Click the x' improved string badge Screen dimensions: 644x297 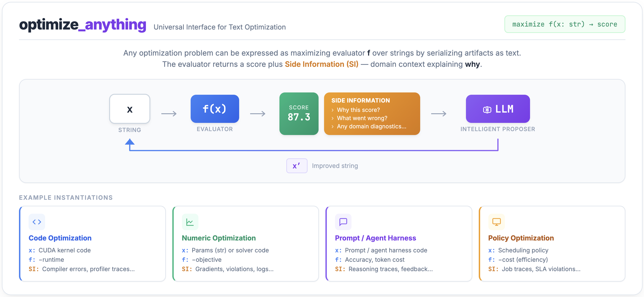click(x=297, y=166)
